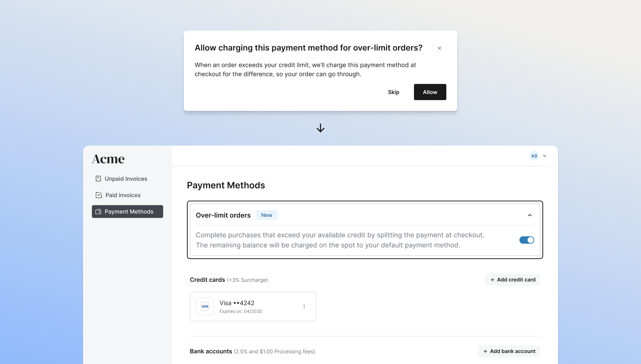Go to Paid invoices page

pyautogui.click(x=123, y=195)
